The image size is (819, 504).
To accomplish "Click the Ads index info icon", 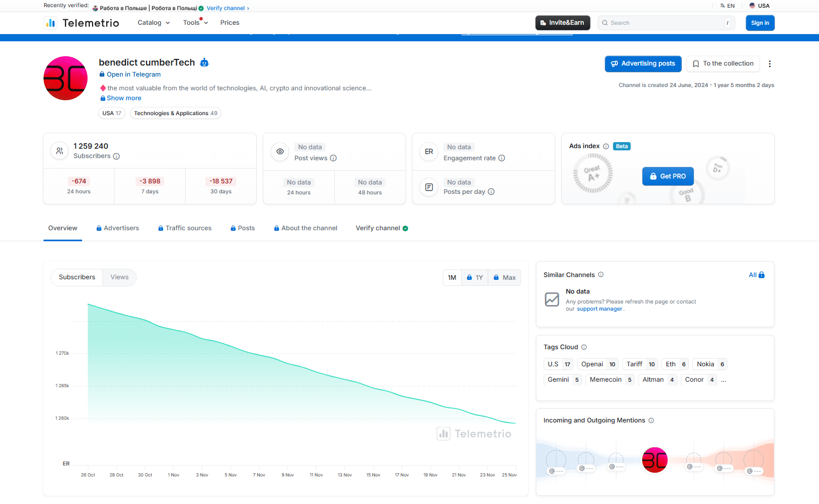I will 606,146.
